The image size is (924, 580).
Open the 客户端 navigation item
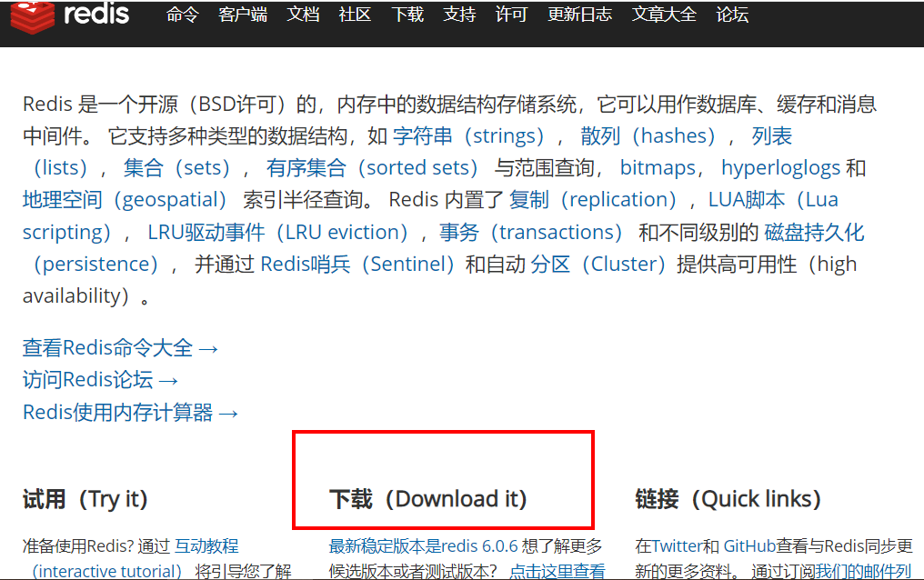point(243,15)
